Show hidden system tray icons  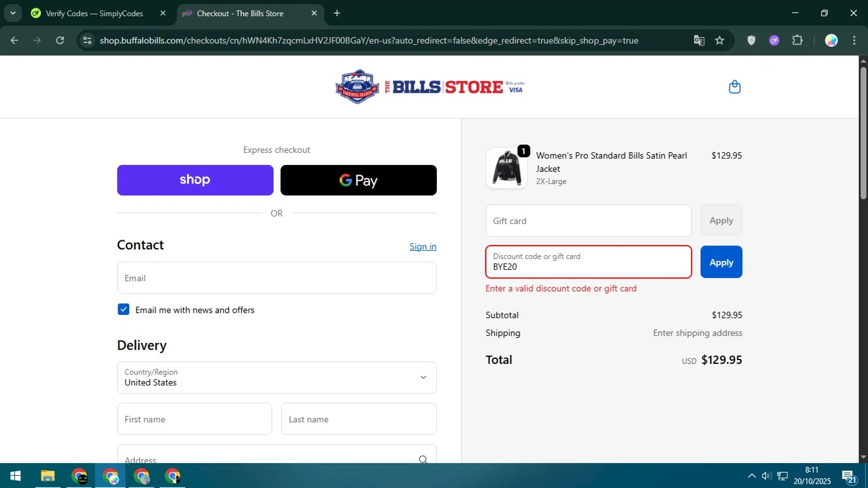pyautogui.click(x=752, y=476)
